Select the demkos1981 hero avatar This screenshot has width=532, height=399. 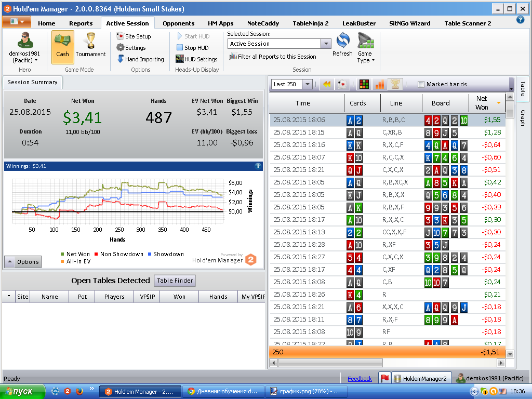click(x=25, y=41)
